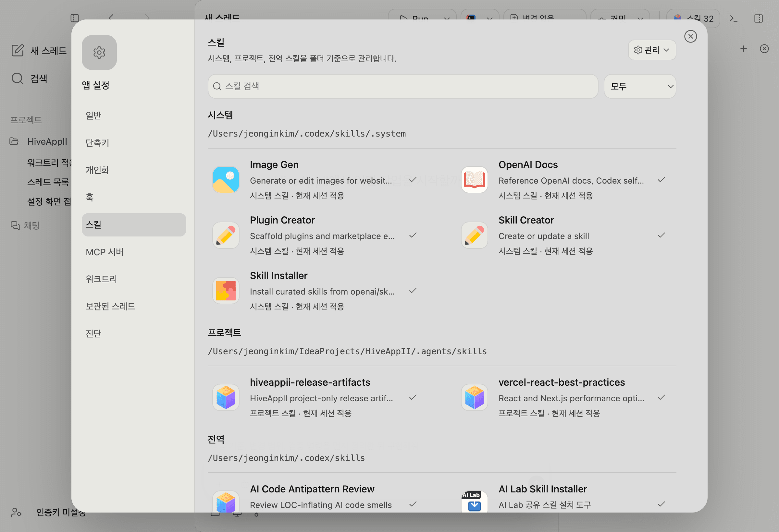Image resolution: width=779 pixels, height=532 pixels.
Task: Click the vercel-react-best-practices cube icon
Action: coord(474,397)
